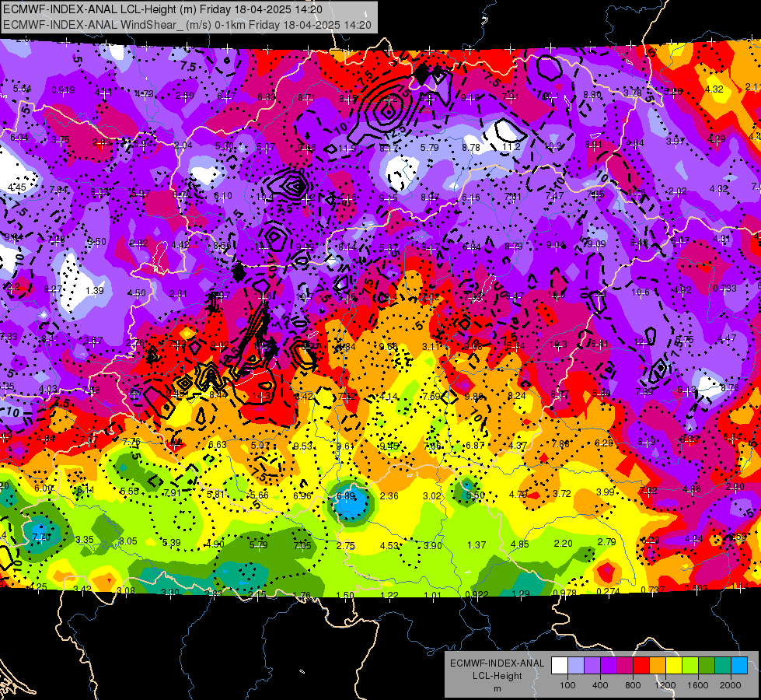Pick the lime green legend swatch

pos(690,666)
